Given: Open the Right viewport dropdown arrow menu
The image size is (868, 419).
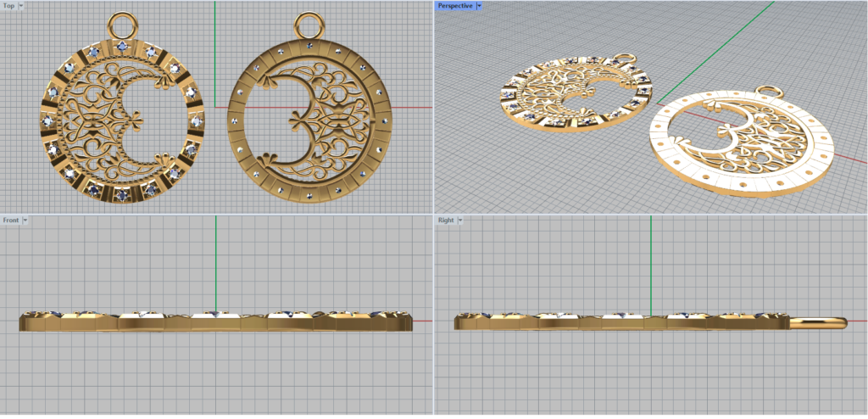Looking at the screenshot, I should 459,220.
